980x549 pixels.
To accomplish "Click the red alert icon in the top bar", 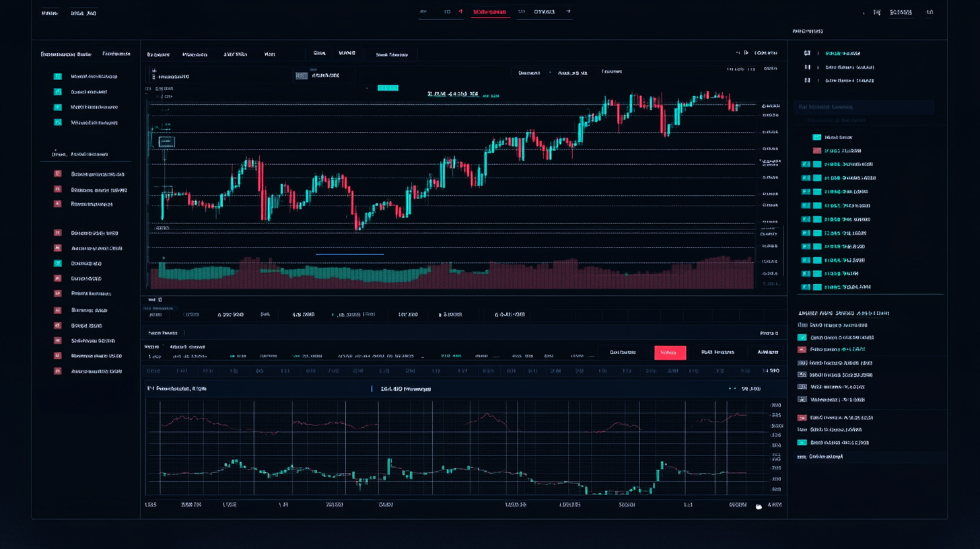I will pyautogui.click(x=461, y=11).
